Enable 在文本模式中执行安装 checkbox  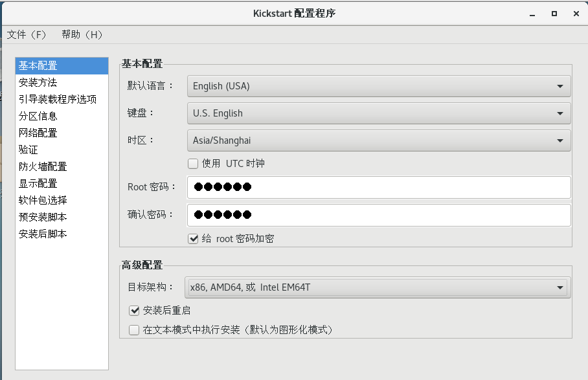(x=134, y=330)
